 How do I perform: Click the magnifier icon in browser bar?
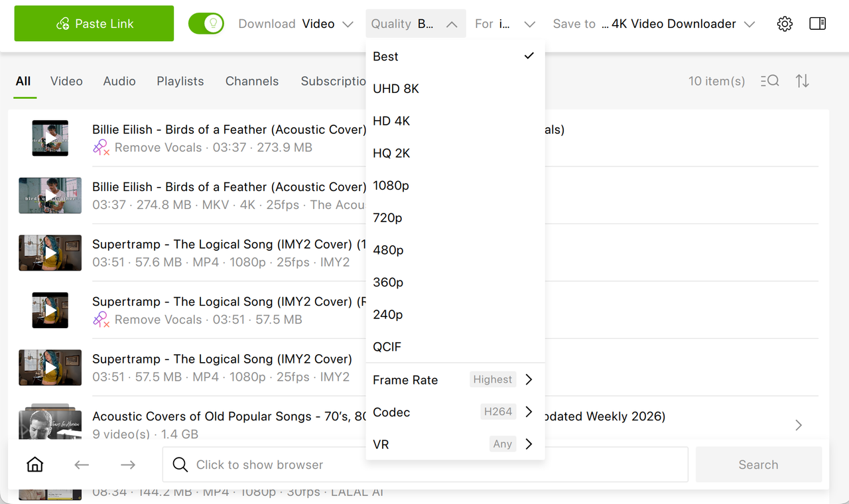pyautogui.click(x=180, y=465)
